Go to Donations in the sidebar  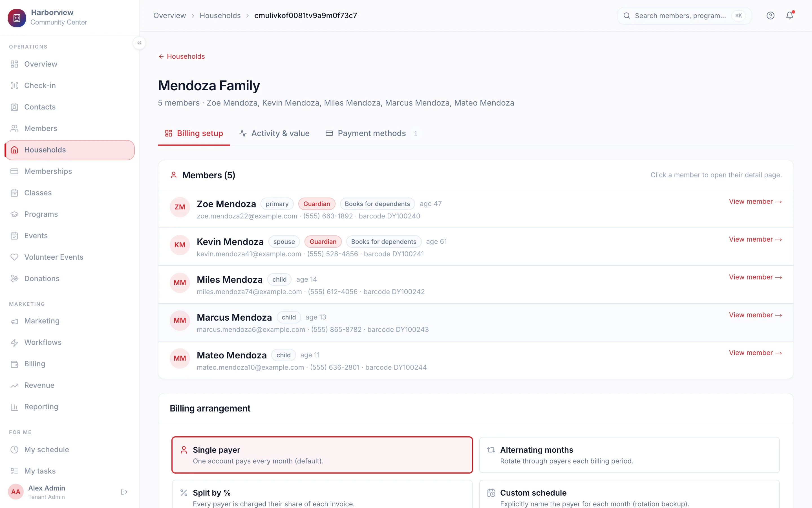[70, 279]
